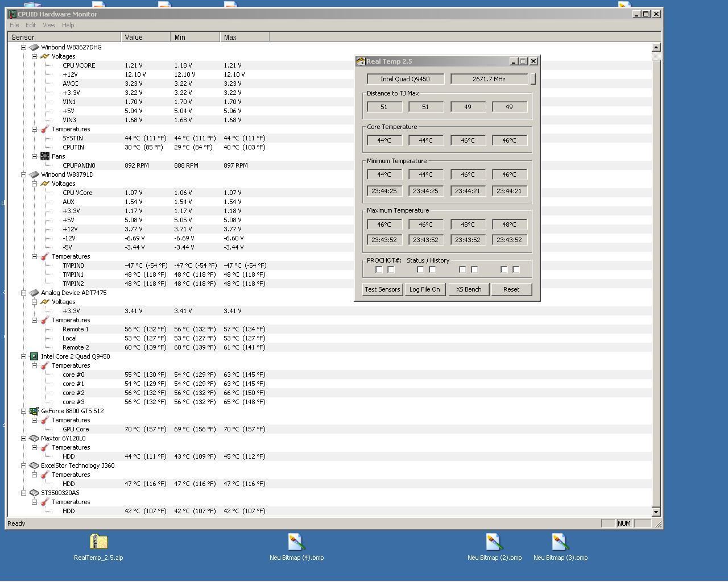This screenshot has width=728, height=582.
Task: Click Temperatures icon under Winbond W83791D
Action: (x=45, y=256)
